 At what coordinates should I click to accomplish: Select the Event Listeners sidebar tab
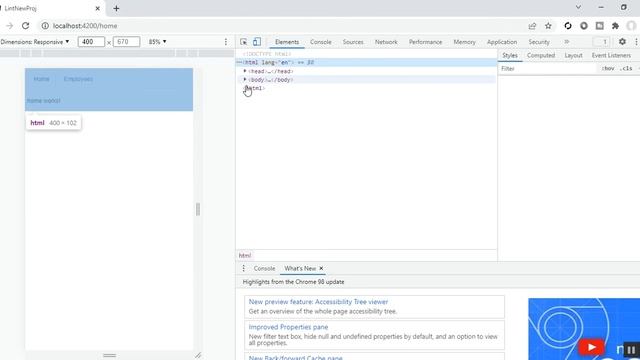(x=611, y=55)
